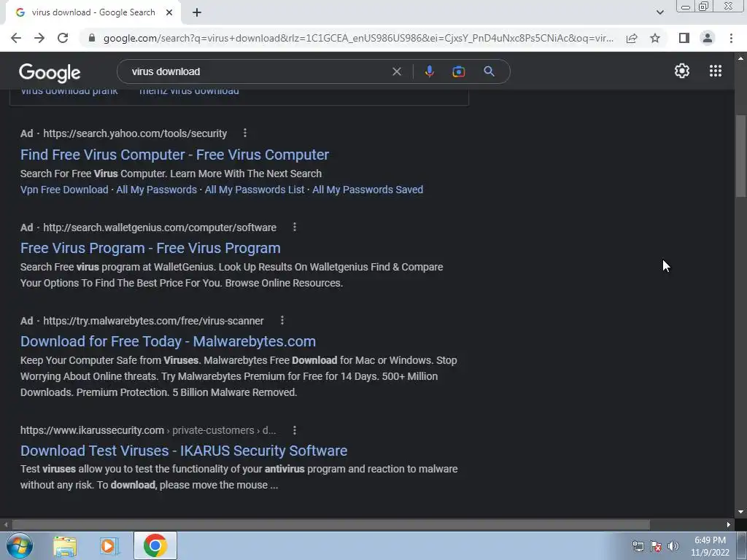Search by voice microphone icon

pos(429,71)
